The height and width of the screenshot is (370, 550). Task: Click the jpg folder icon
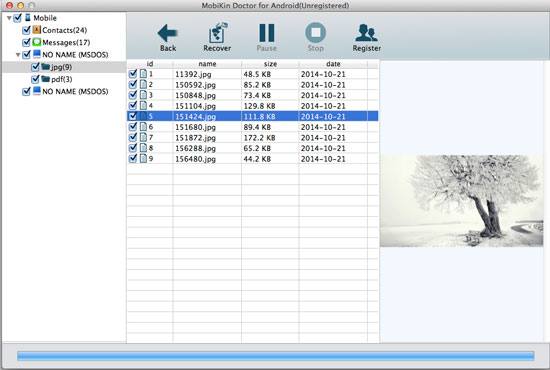46,67
